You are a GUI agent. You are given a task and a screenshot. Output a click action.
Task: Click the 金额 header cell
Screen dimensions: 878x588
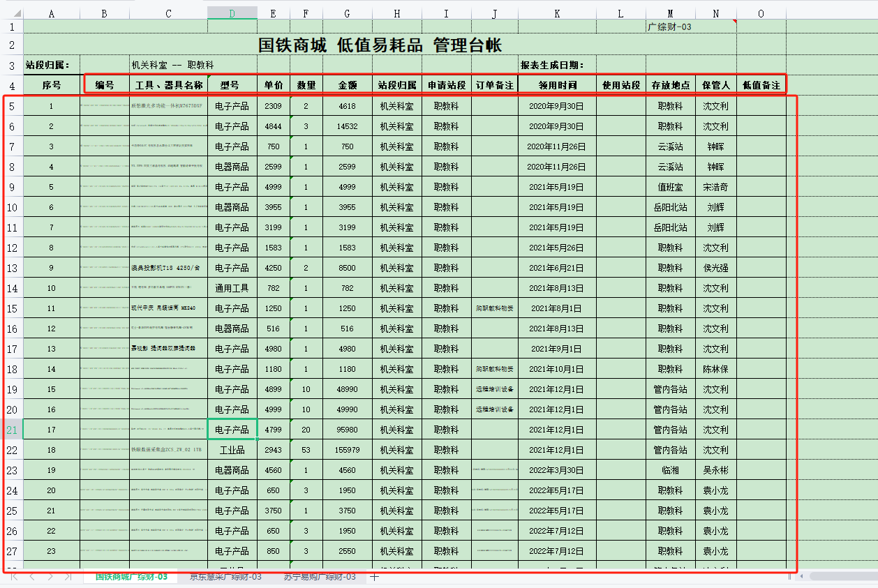348,85
